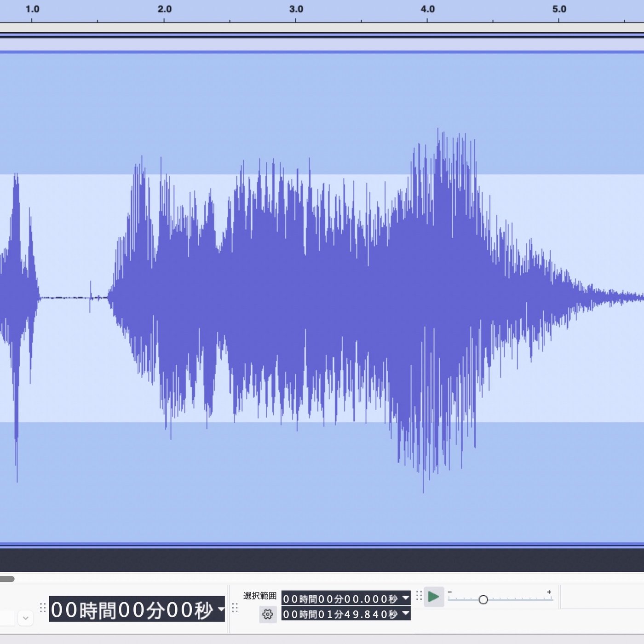Click the 2.0 second mark on the timeline ruler
Viewport: 644px width, 644px height.
pos(164,15)
